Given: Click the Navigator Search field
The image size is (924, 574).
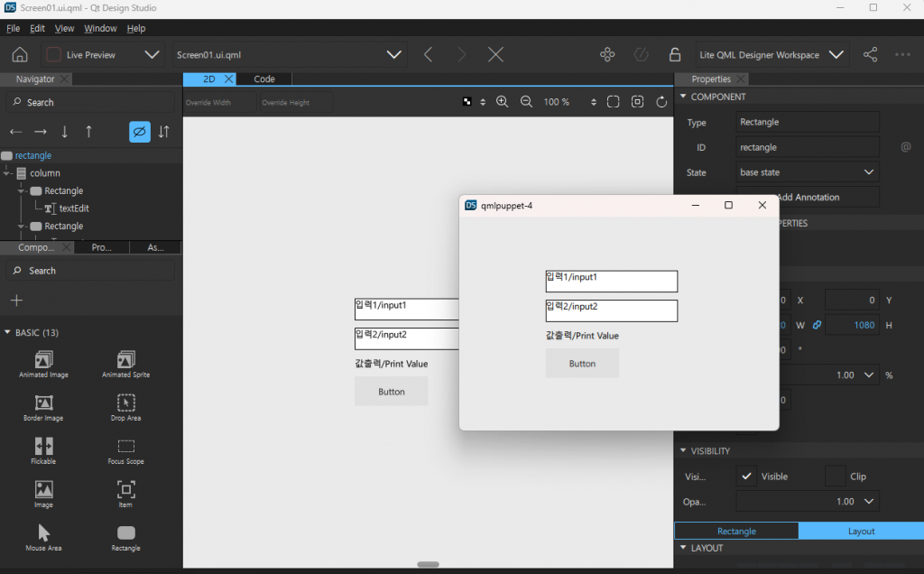Looking at the screenshot, I should 90,103.
